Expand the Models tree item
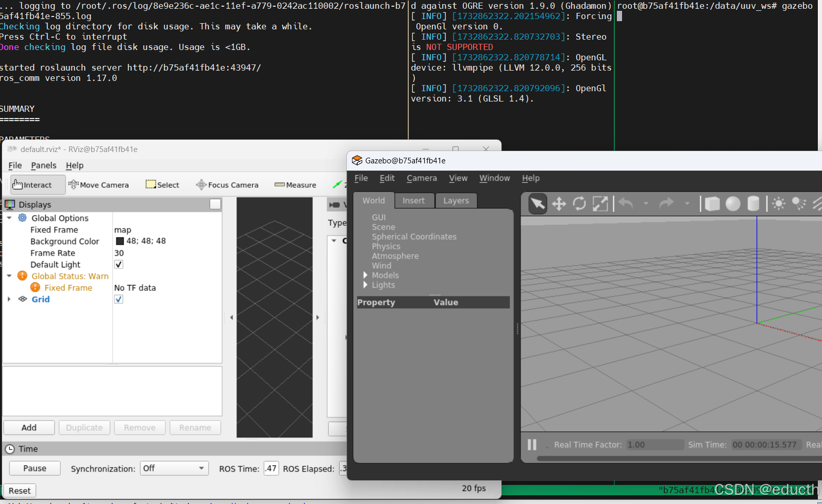822x504 pixels. coord(365,275)
